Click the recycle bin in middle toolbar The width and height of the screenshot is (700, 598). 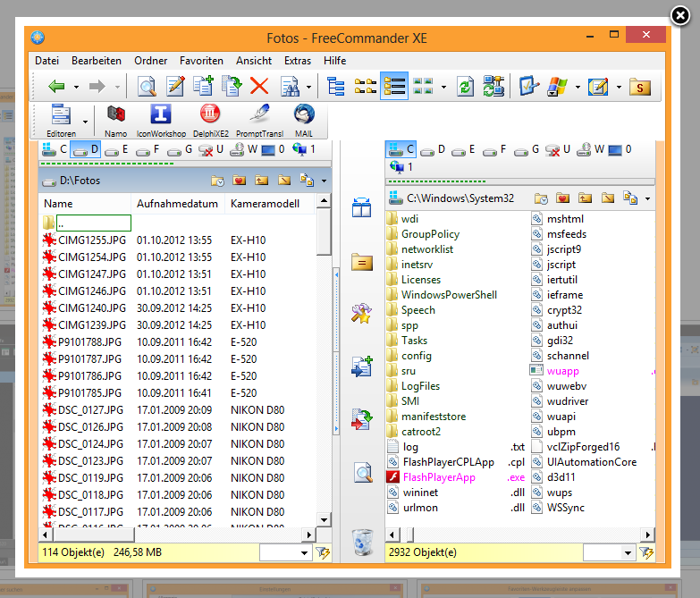[x=362, y=542]
